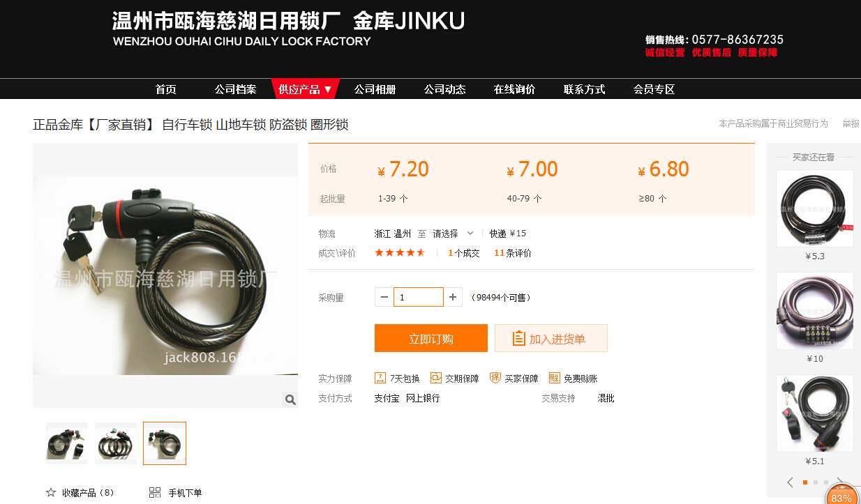
Task: Click the 免费赊账 icon
Action: 555,378
